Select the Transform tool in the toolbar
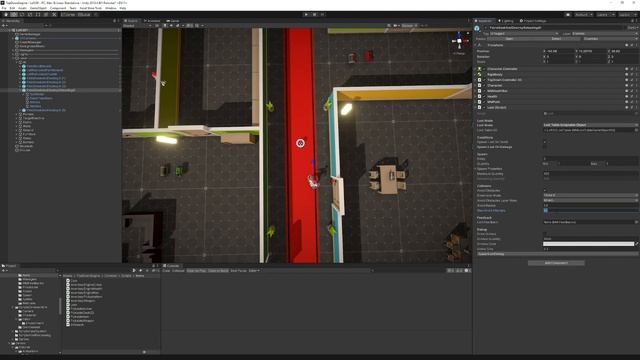640x360 pixels. tap(46, 15)
